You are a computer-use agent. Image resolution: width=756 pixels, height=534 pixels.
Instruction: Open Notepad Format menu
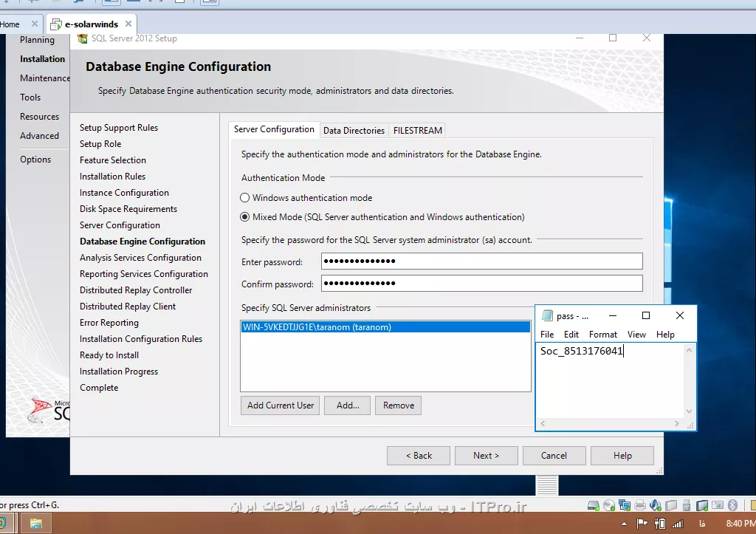pyautogui.click(x=602, y=335)
